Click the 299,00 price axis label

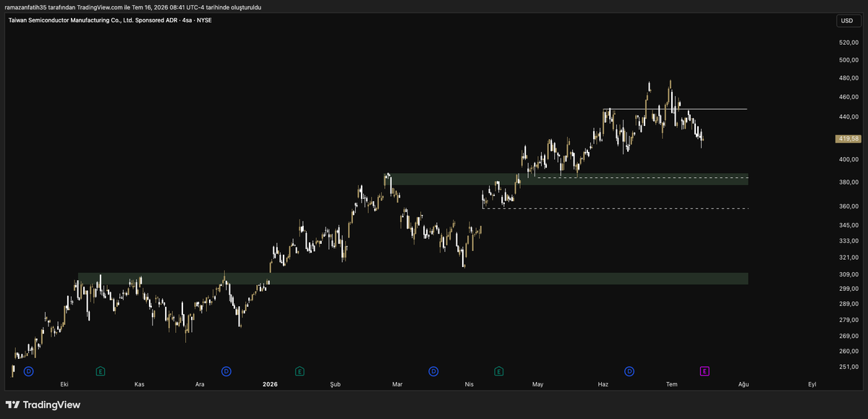pos(848,289)
